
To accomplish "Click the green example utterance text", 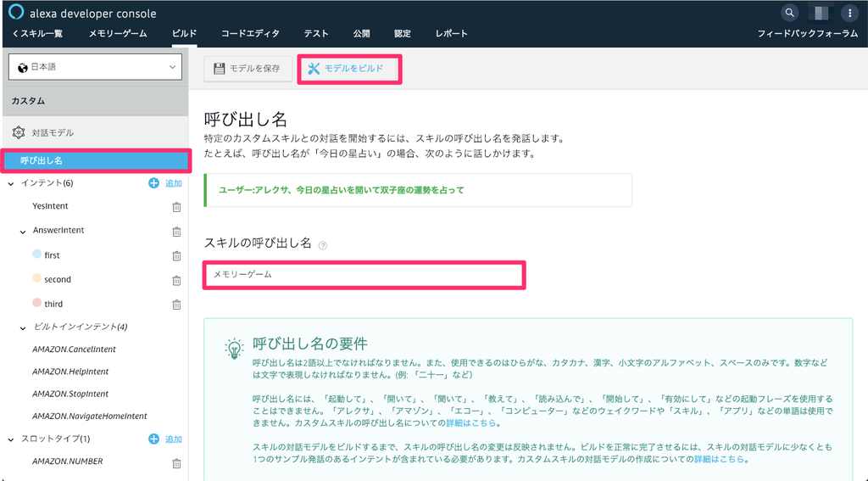I will pos(342,190).
